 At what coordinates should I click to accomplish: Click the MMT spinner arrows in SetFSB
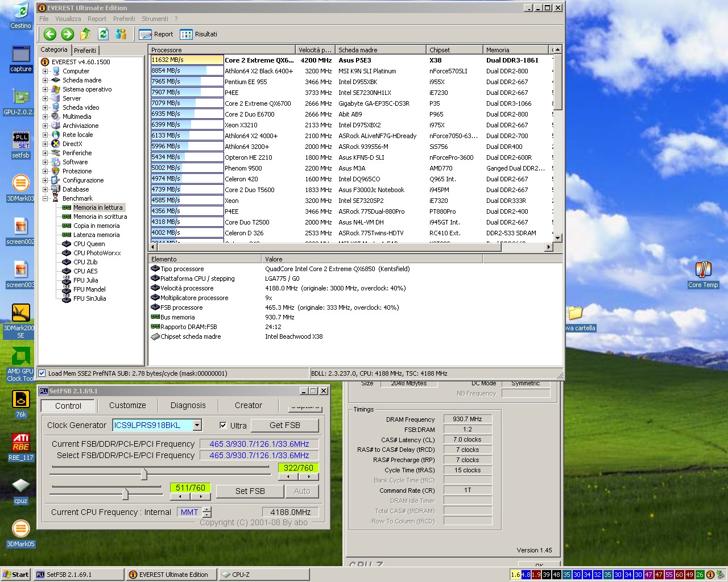point(207,512)
